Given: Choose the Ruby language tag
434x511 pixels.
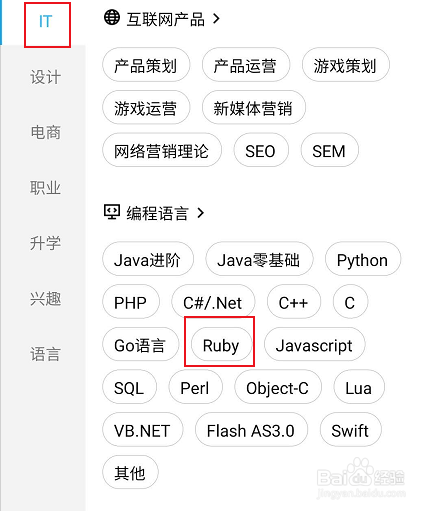Looking at the screenshot, I should 221,345.
